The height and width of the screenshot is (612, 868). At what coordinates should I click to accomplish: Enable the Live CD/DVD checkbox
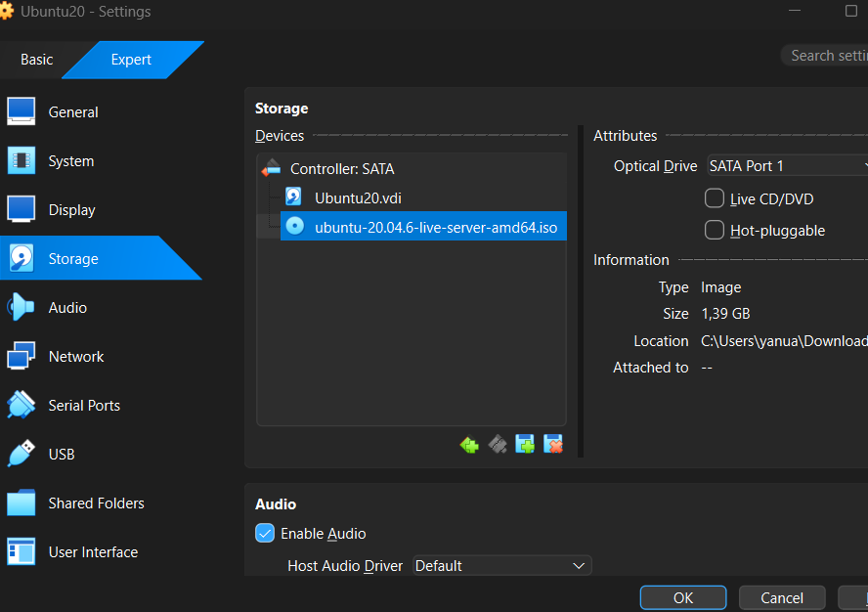coord(715,198)
